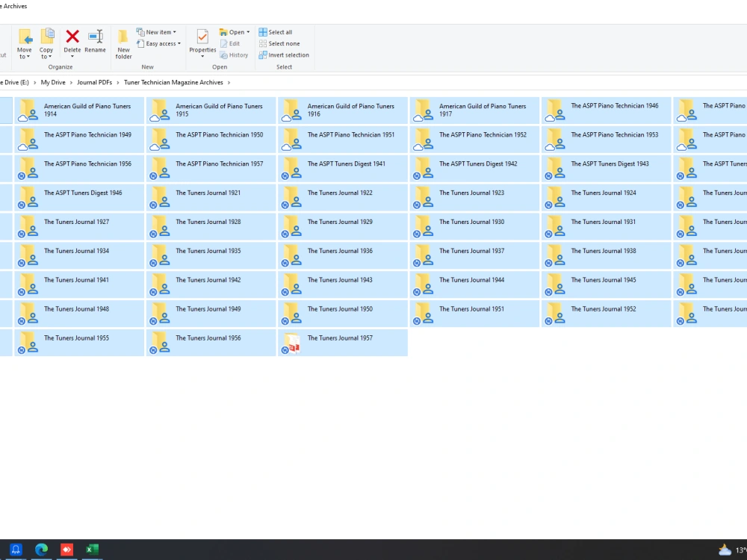Expand chevron after Journal PDFs breadcrumb
The width and height of the screenshot is (747, 560).
pos(118,82)
